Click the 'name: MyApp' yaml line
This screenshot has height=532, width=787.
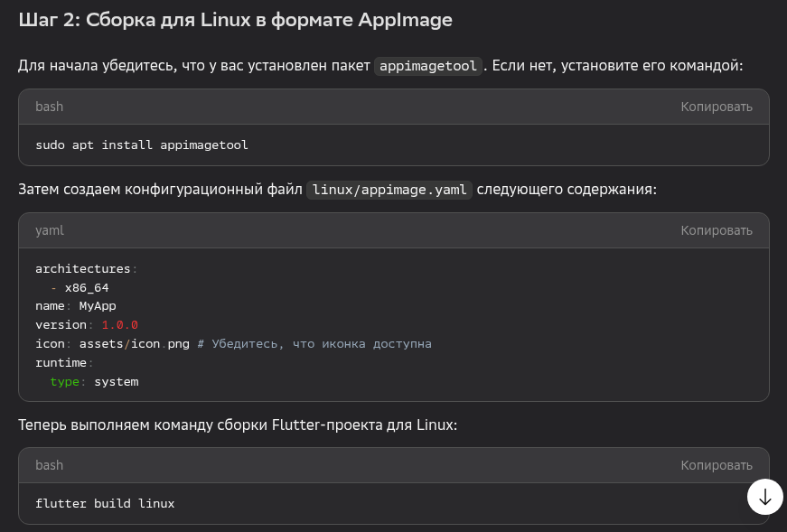point(76,306)
